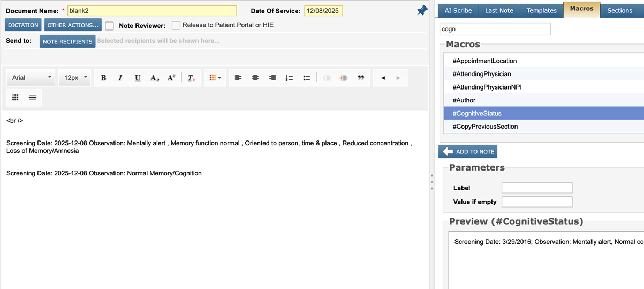
Task: Click the Value if empty parameter field
Action: coord(537,202)
